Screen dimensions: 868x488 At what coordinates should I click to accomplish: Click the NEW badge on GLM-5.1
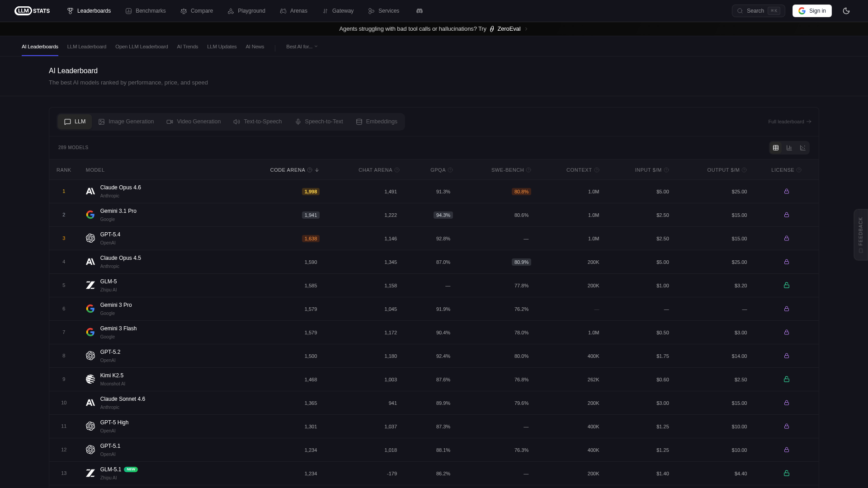(x=131, y=469)
